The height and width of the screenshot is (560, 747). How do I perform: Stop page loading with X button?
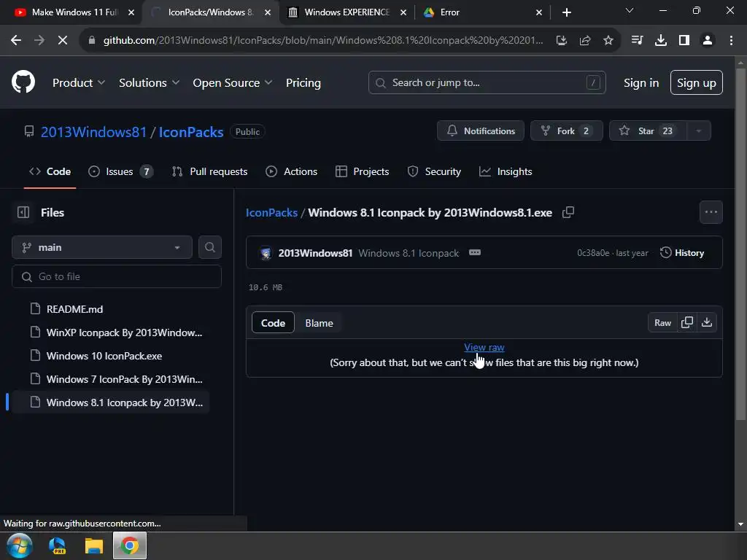63,41
